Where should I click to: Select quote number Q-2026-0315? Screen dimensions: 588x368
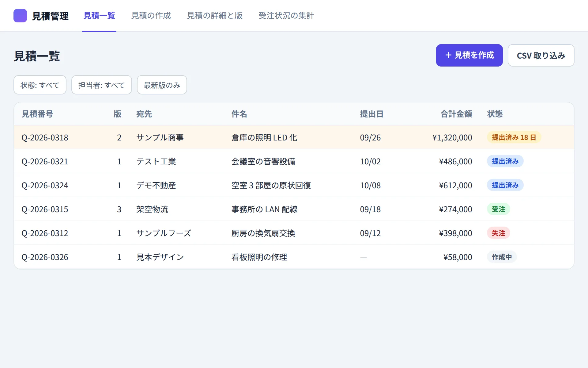pyautogui.click(x=45, y=209)
